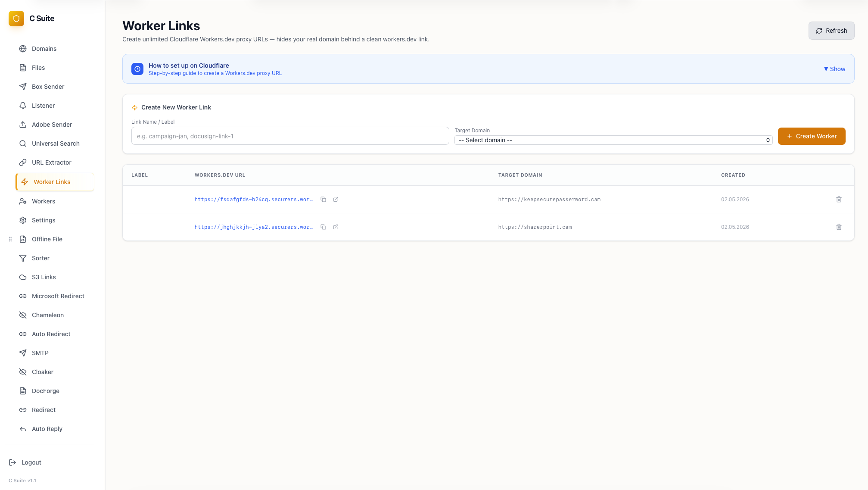
Task: Refresh the worker links list
Action: (831, 31)
